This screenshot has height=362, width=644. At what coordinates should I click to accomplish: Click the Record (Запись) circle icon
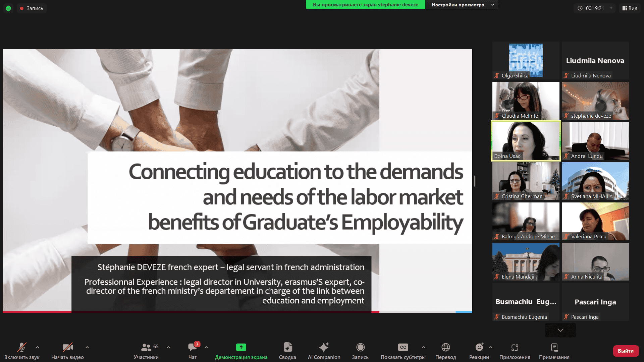pos(360,347)
